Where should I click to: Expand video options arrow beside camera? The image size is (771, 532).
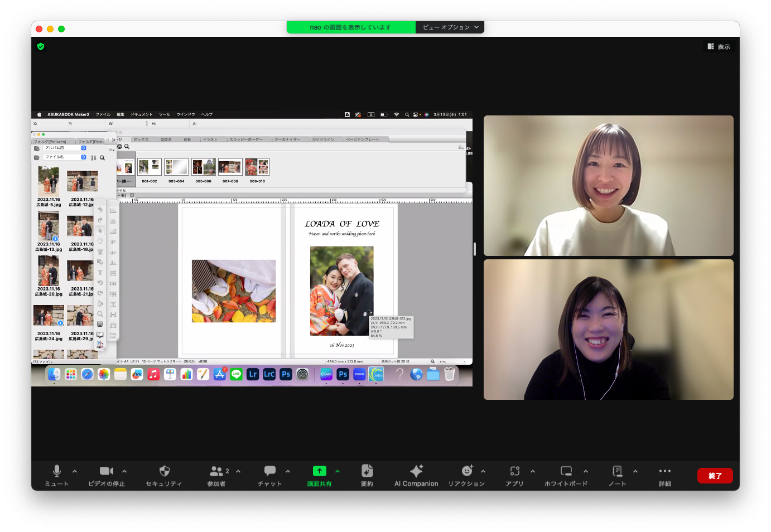coord(124,471)
